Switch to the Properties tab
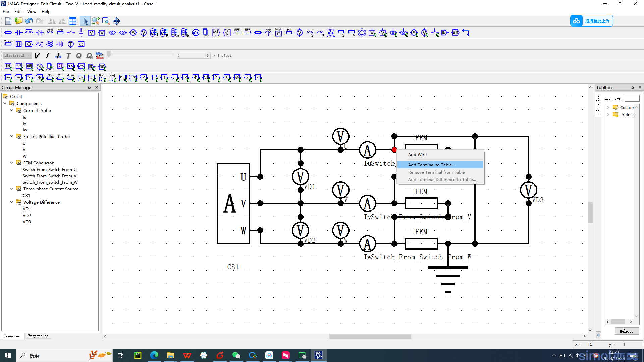644x362 pixels. coord(38,336)
